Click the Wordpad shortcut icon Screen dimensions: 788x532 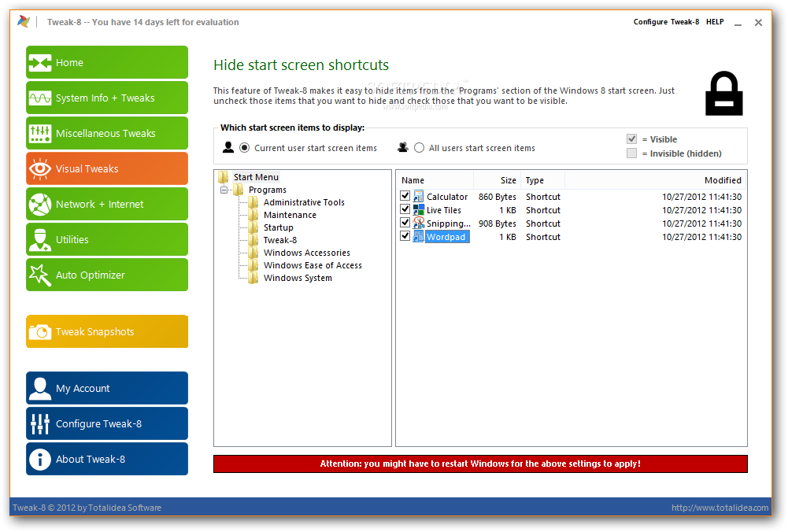[x=418, y=237]
